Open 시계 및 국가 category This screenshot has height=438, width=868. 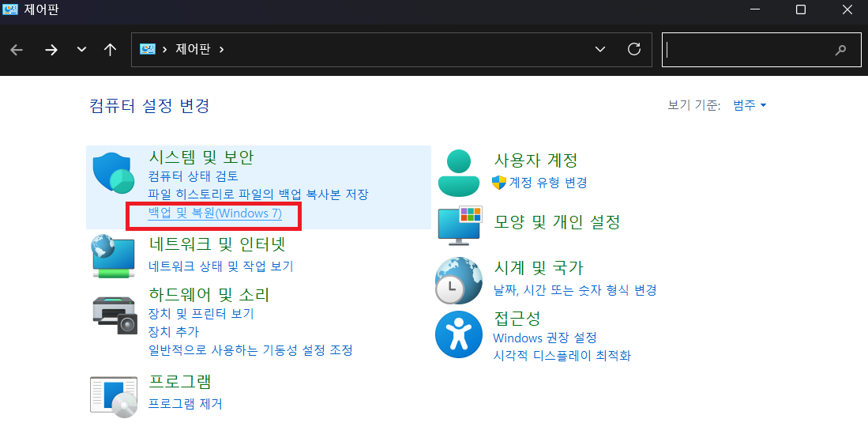click(538, 268)
